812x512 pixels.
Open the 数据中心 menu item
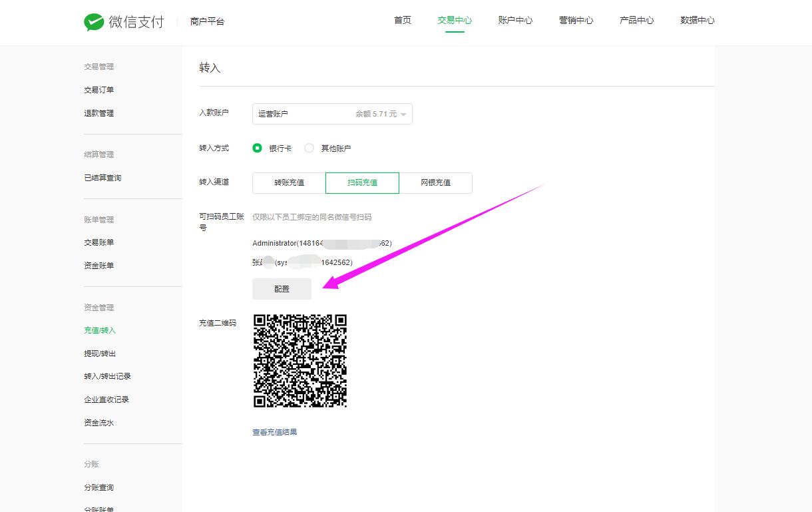click(x=697, y=20)
